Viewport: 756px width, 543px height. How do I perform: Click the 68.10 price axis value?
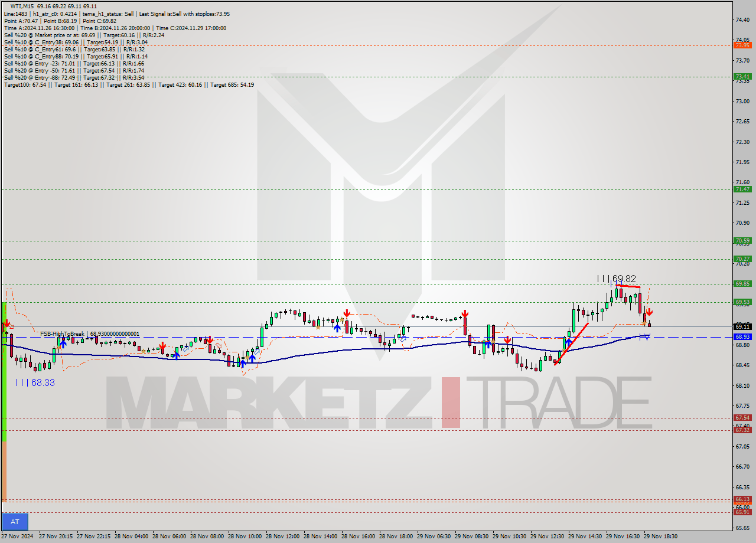tap(743, 385)
